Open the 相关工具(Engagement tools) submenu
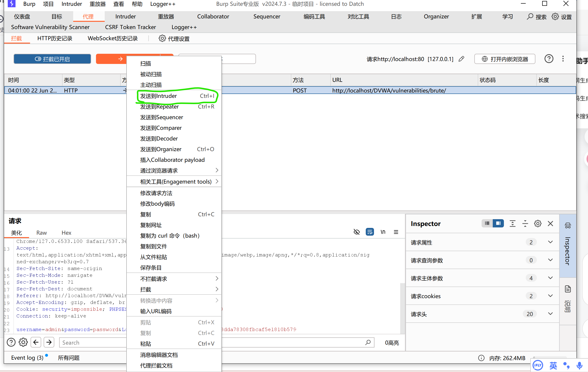The width and height of the screenshot is (588, 372). click(x=176, y=181)
